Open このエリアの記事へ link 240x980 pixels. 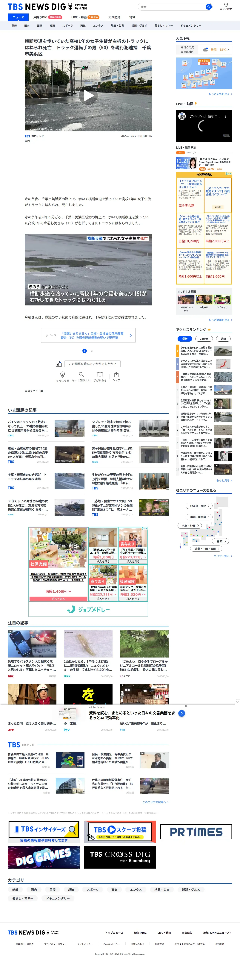pos(155,802)
